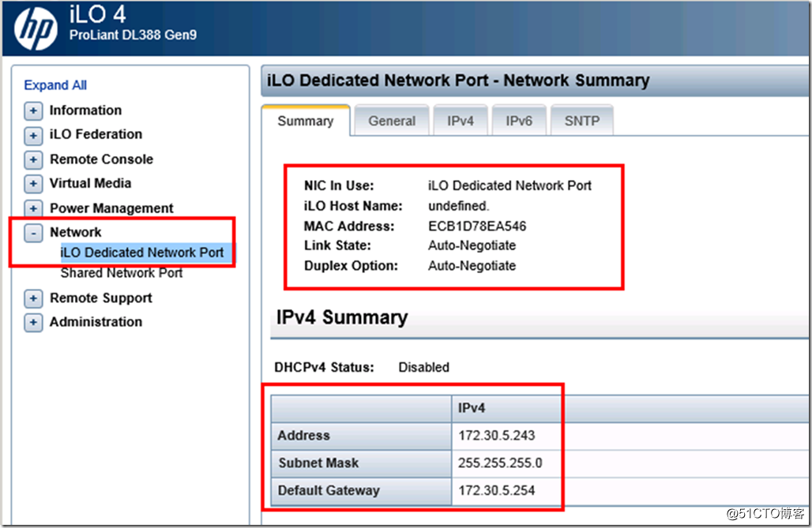
Task: Click the Expand All link
Action: [55, 85]
